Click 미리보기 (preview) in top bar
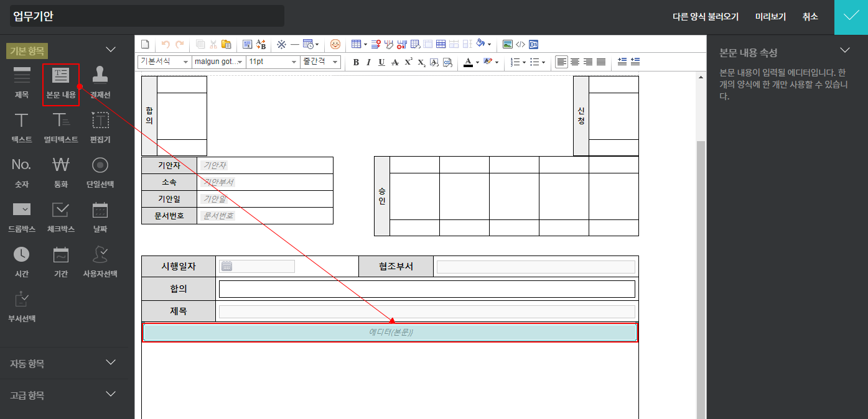This screenshot has height=419, width=868. pyautogui.click(x=770, y=17)
